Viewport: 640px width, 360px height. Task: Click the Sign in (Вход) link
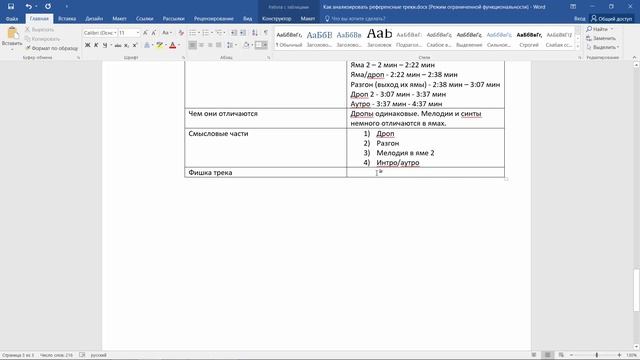(579, 19)
